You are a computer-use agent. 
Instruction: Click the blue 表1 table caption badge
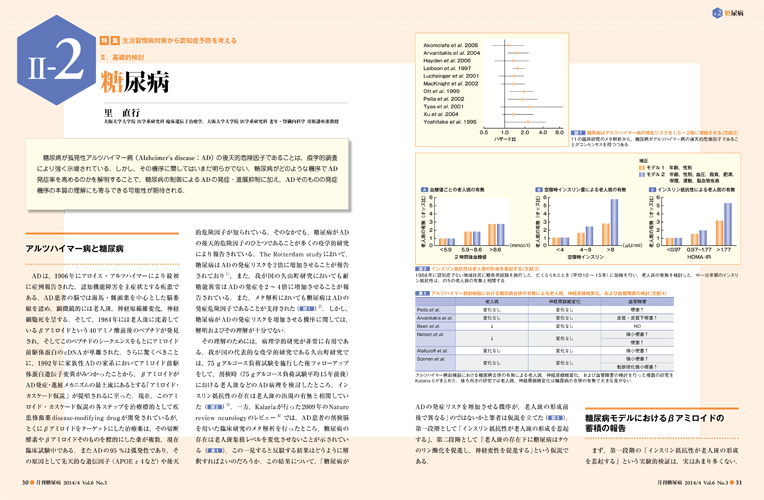[422, 293]
